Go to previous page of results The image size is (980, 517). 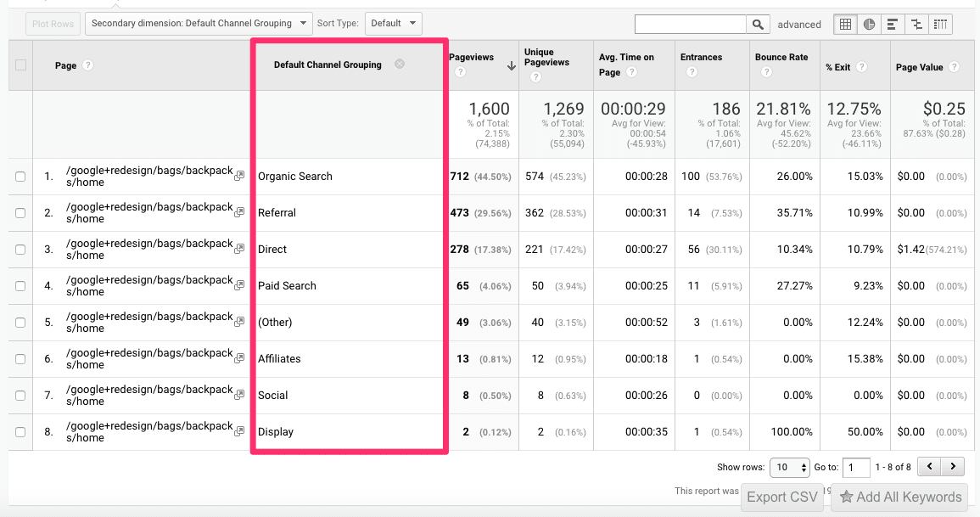pos(929,466)
